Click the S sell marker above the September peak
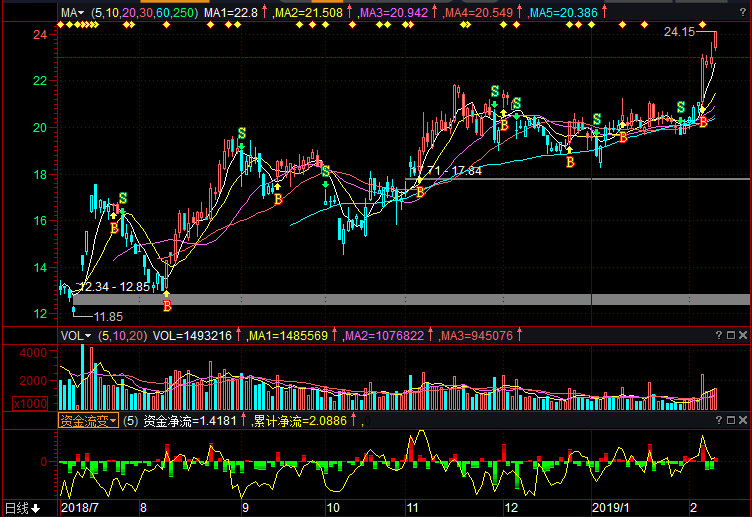752x517 pixels. click(x=241, y=134)
